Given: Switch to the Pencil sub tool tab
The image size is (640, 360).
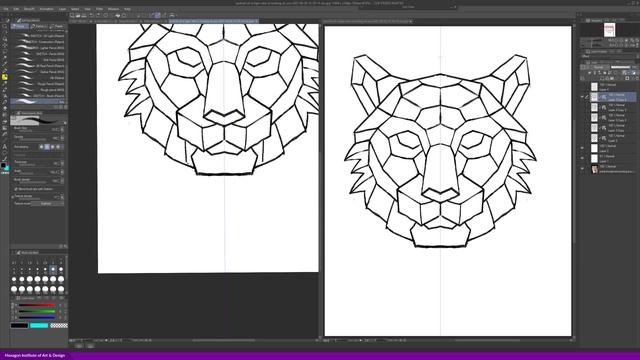Looking at the screenshot, I should (20, 26).
